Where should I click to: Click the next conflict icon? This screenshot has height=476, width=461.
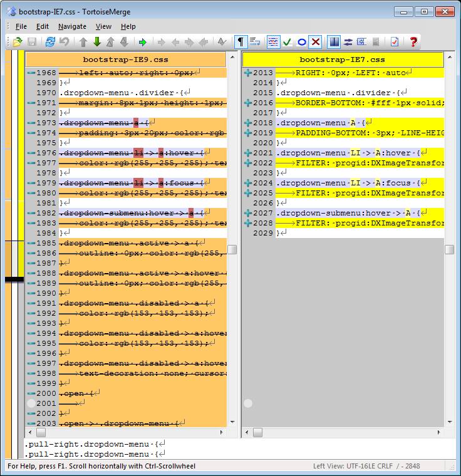tap(124, 41)
